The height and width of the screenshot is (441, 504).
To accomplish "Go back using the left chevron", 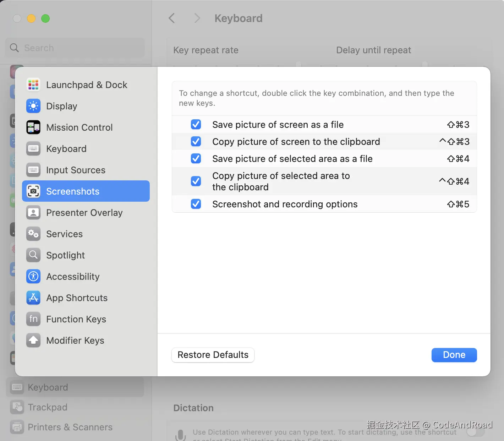I will tap(172, 18).
